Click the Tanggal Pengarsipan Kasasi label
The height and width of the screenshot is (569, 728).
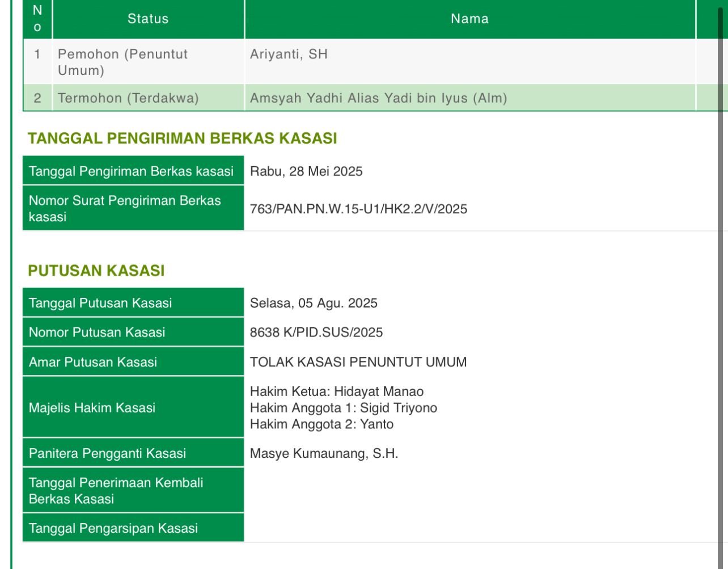pos(113,528)
